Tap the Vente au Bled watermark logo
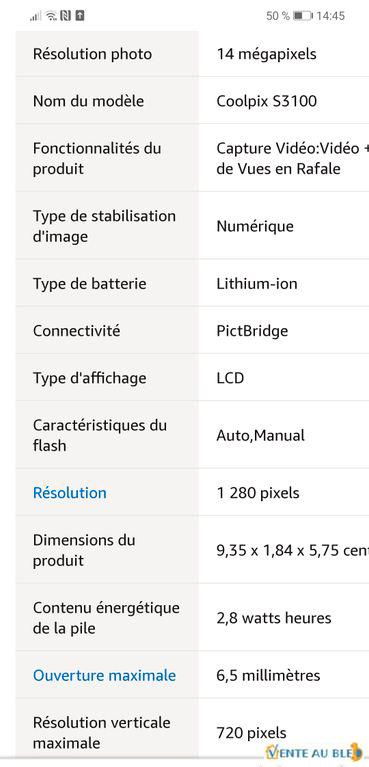The height and width of the screenshot is (767, 369). [315, 752]
